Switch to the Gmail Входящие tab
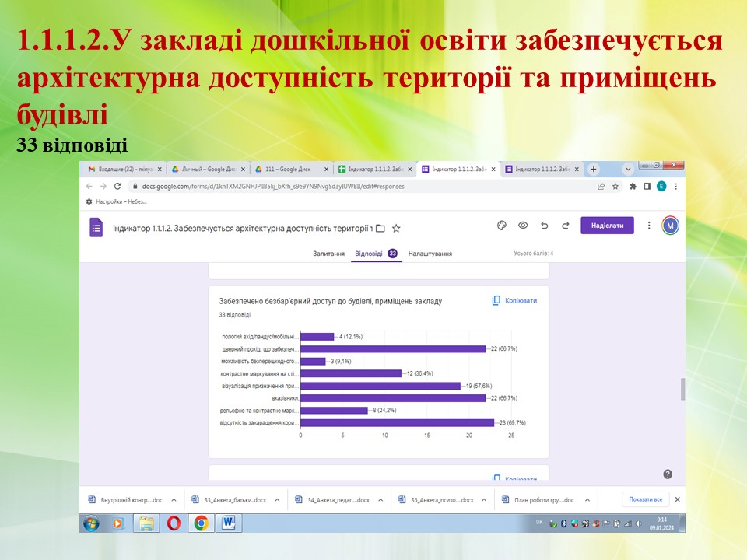Screen dimensions: 747x560 pos(124,170)
